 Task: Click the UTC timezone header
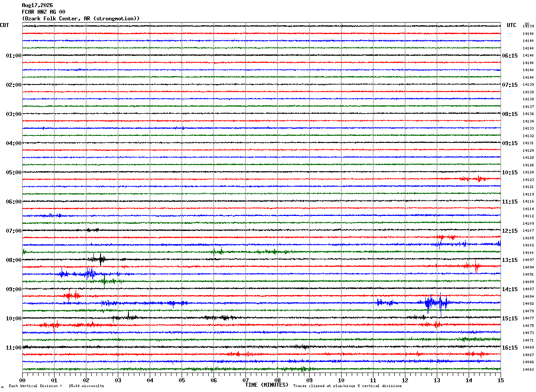[x=512, y=25]
